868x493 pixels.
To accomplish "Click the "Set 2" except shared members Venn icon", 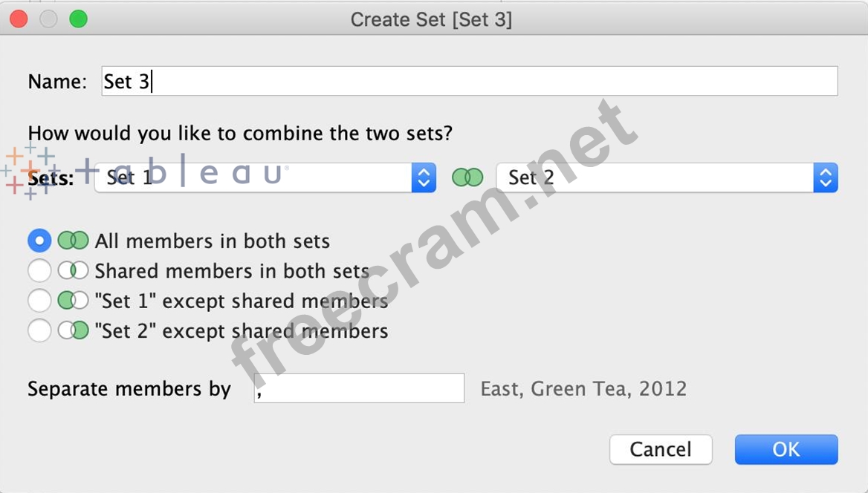I will coord(73,330).
